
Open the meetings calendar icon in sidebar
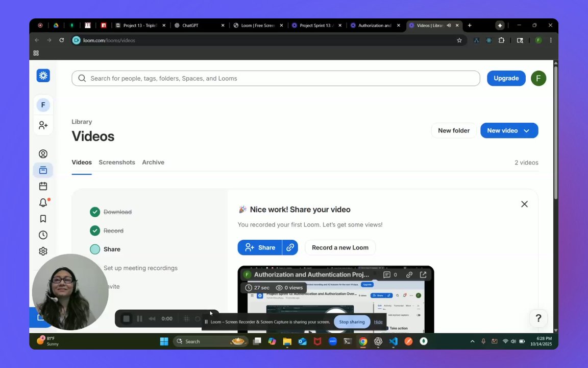pos(43,186)
